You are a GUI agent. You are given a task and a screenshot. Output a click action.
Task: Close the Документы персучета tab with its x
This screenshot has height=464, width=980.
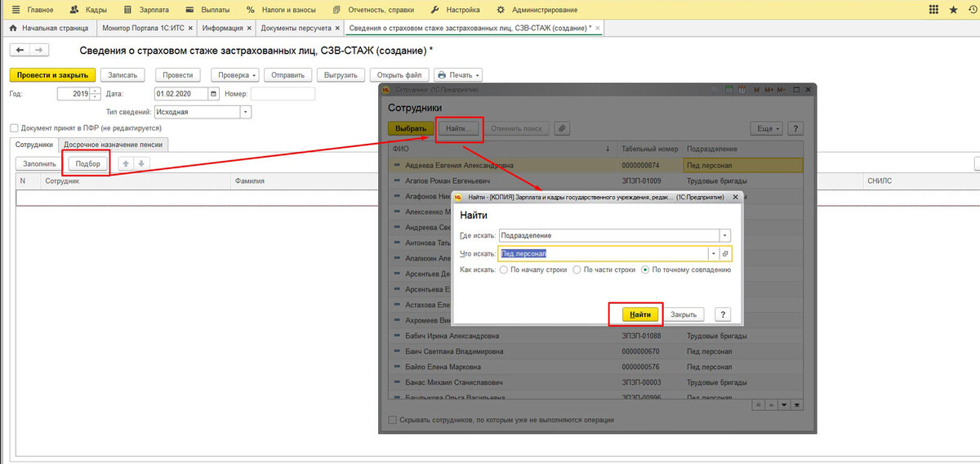tap(338, 28)
